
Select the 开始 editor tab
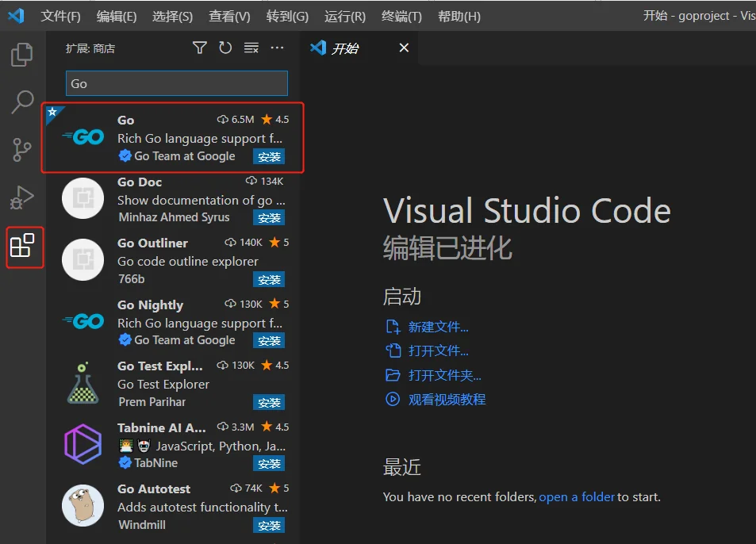(359, 48)
